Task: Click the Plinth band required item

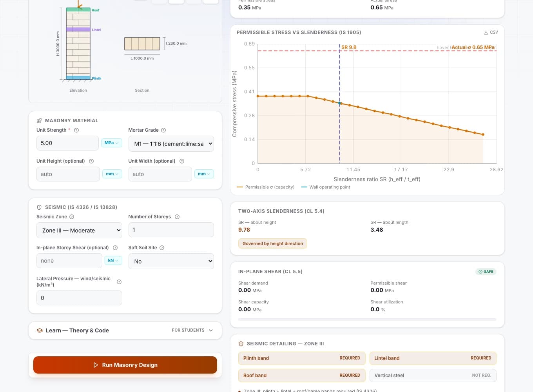Action: click(302, 358)
